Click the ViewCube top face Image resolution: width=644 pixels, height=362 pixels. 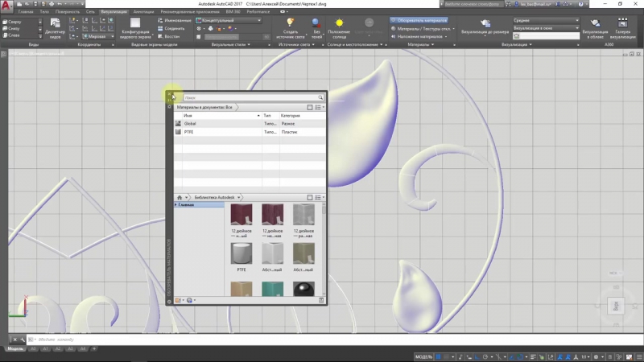click(616, 306)
